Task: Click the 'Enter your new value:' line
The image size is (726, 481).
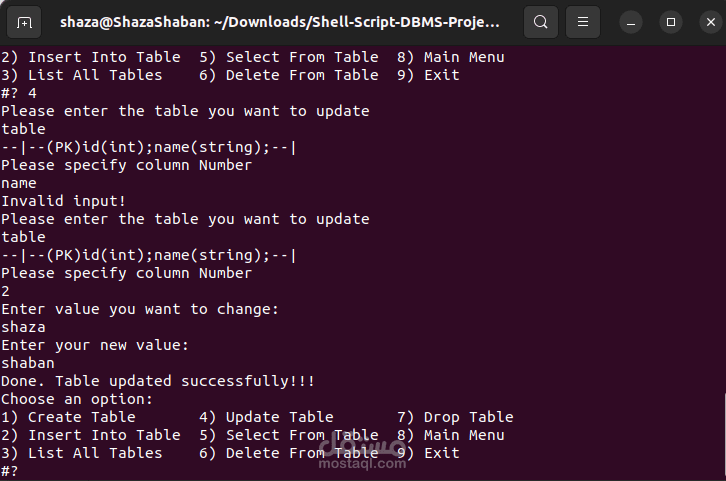Action: pyautogui.click(x=95, y=345)
